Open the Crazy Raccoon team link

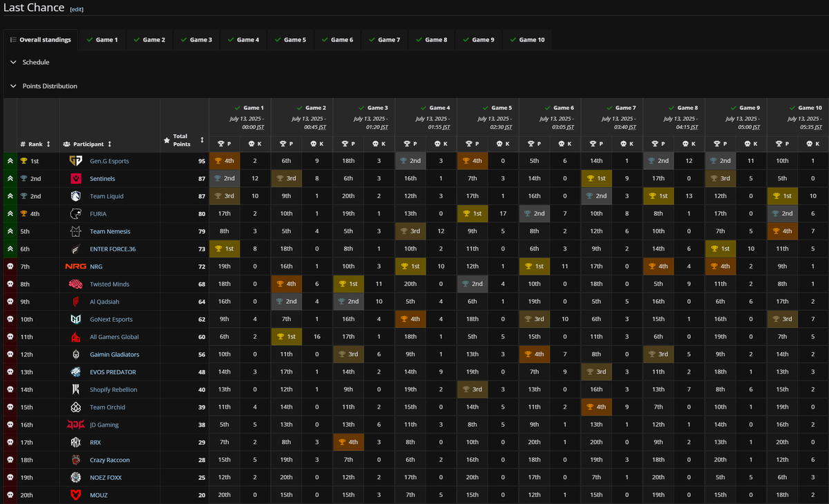click(x=110, y=461)
